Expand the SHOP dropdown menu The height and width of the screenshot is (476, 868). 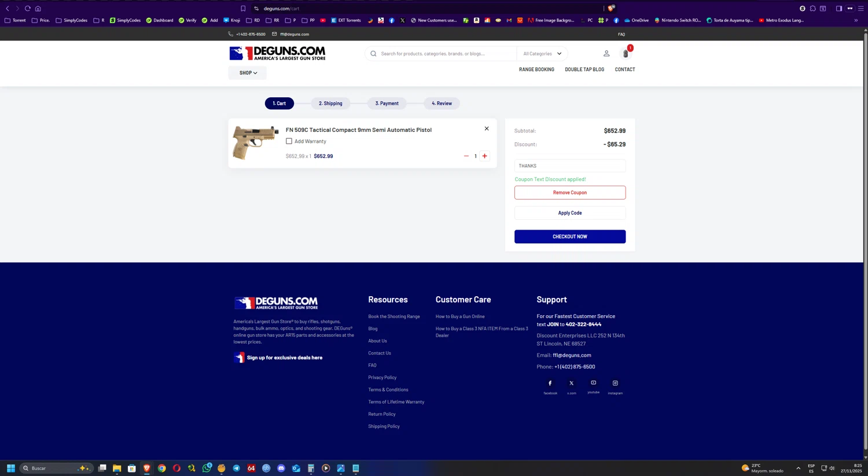pos(248,73)
